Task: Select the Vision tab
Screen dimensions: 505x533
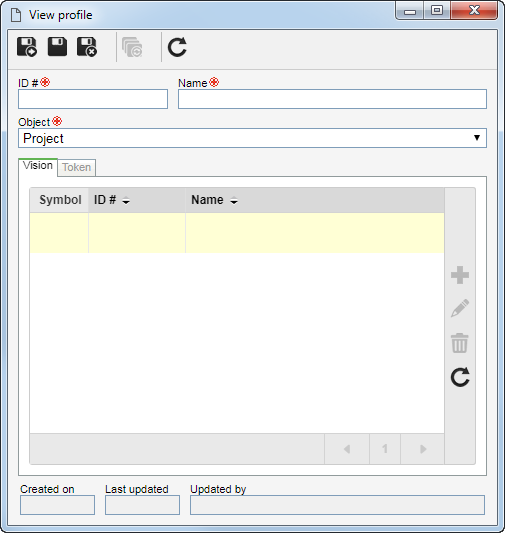Action: click(x=38, y=166)
